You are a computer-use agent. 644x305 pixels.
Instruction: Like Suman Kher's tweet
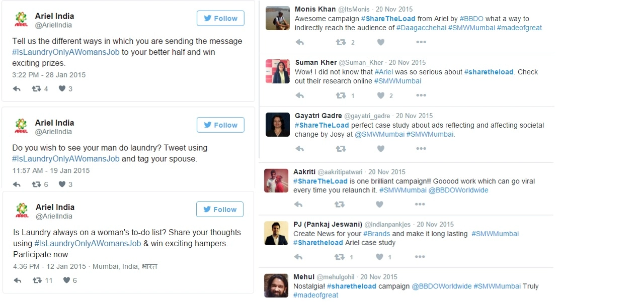coord(381,95)
